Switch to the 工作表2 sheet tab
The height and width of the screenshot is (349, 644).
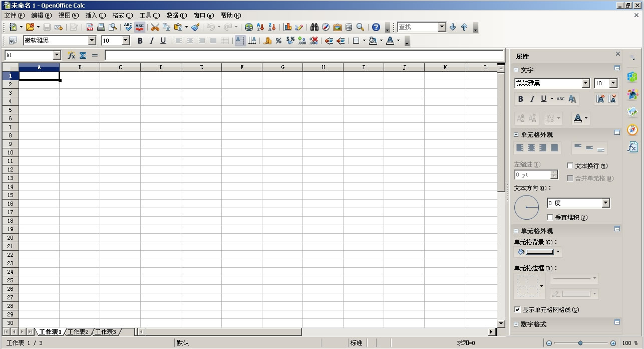tap(78, 332)
